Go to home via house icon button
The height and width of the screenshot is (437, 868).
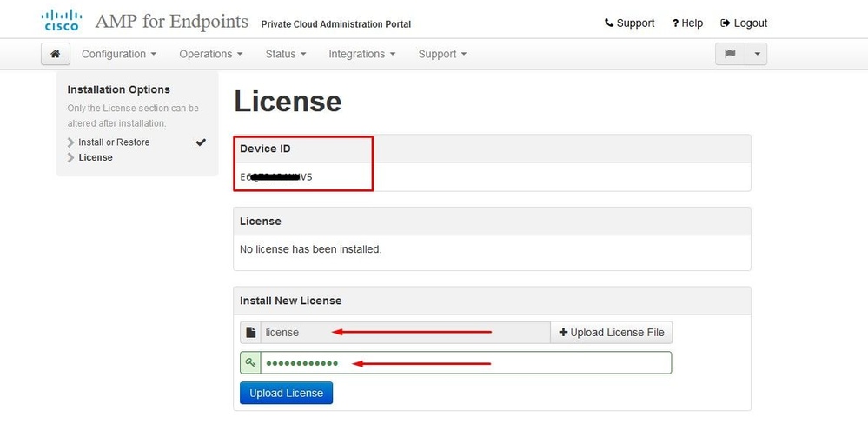pos(56,54)
